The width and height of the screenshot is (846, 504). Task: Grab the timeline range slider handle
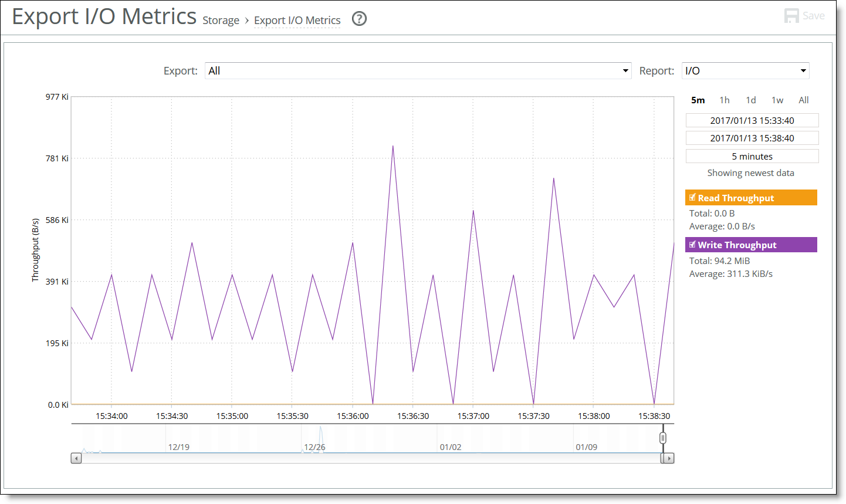pos(662,437)
